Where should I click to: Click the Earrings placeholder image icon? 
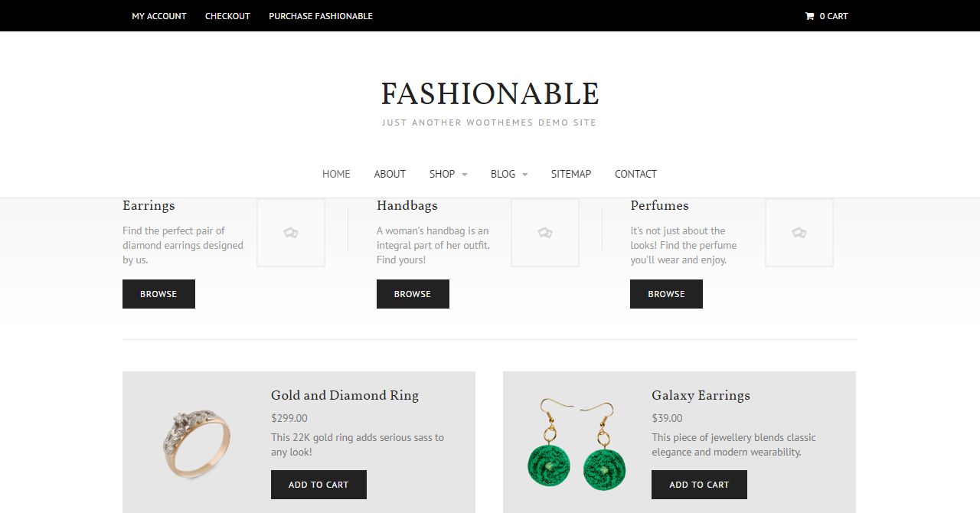pyautogui.click(x=291, y=233)
